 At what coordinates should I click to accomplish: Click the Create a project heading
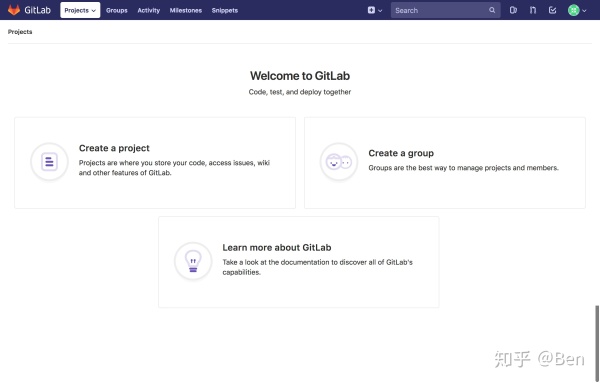[x=114, y=148]
